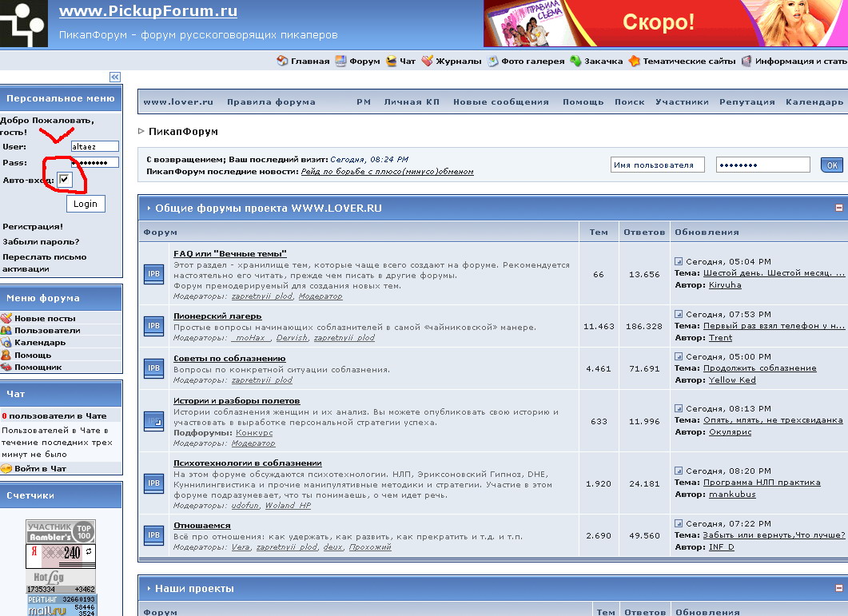Collapse the Наши проекты category section

(839, 589)
